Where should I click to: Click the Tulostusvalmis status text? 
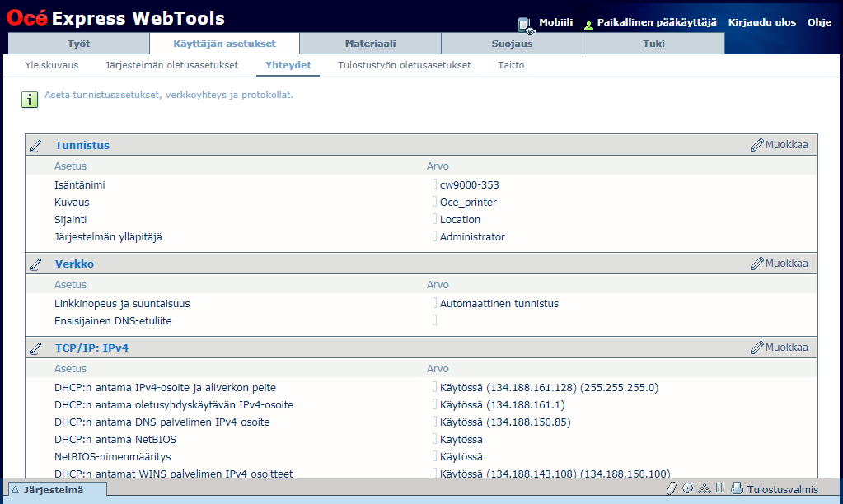(782, 489)
